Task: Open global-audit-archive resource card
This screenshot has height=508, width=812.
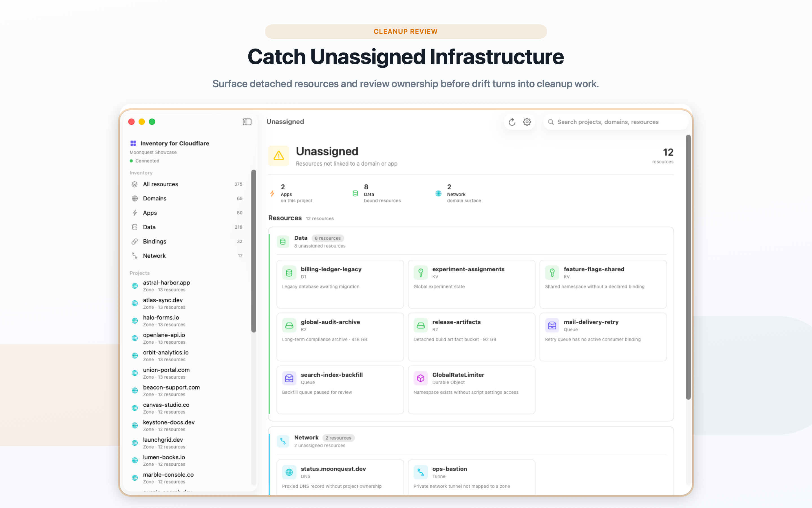Action: 340,337
